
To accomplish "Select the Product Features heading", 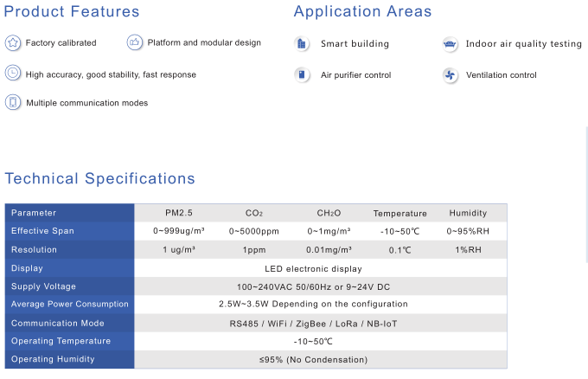I will 72,11.
